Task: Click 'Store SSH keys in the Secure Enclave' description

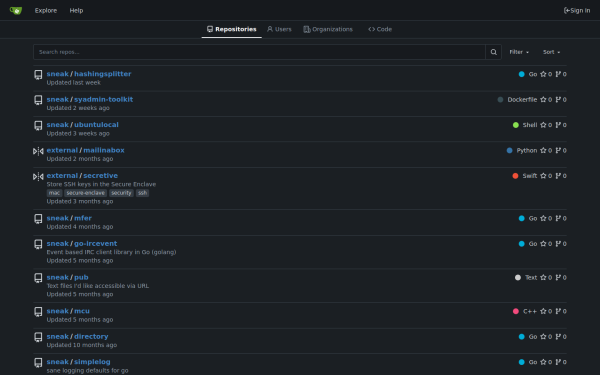Action: click(101, 184)
